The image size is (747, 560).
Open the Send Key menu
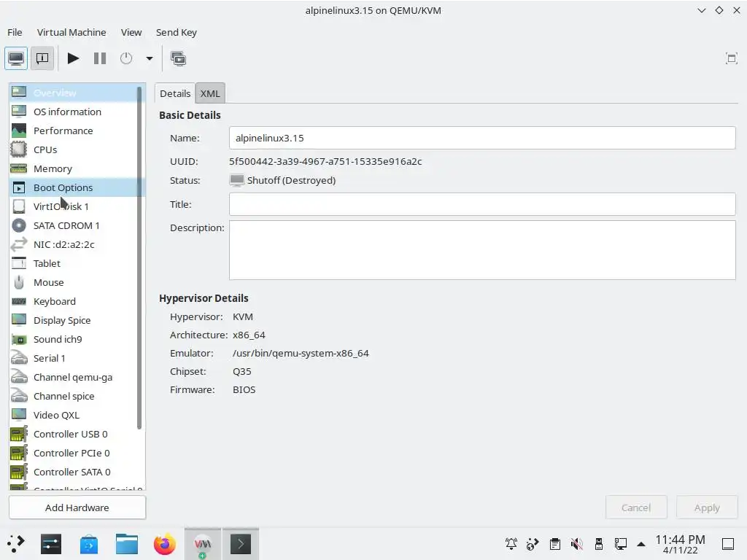[177, 32]
